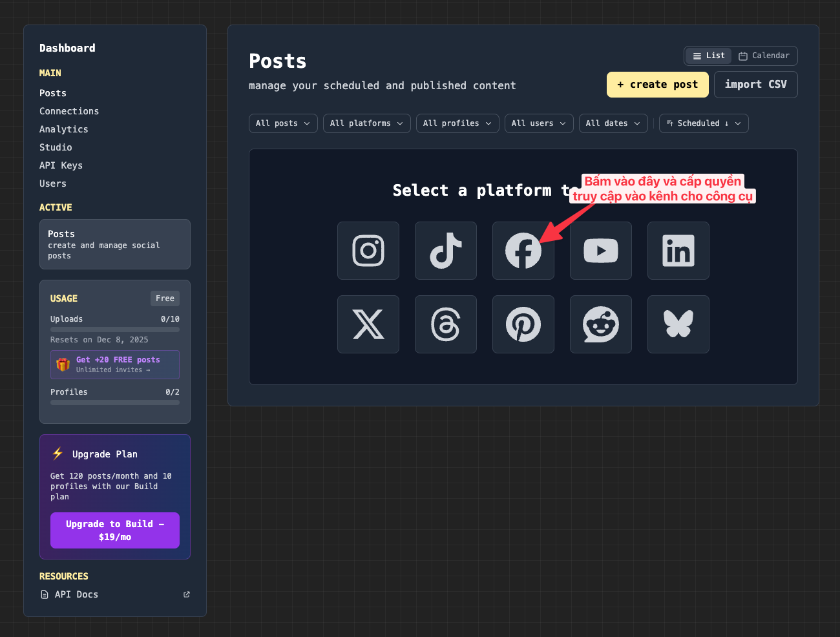Pick the Pinterest platform icon

[523, 324]
